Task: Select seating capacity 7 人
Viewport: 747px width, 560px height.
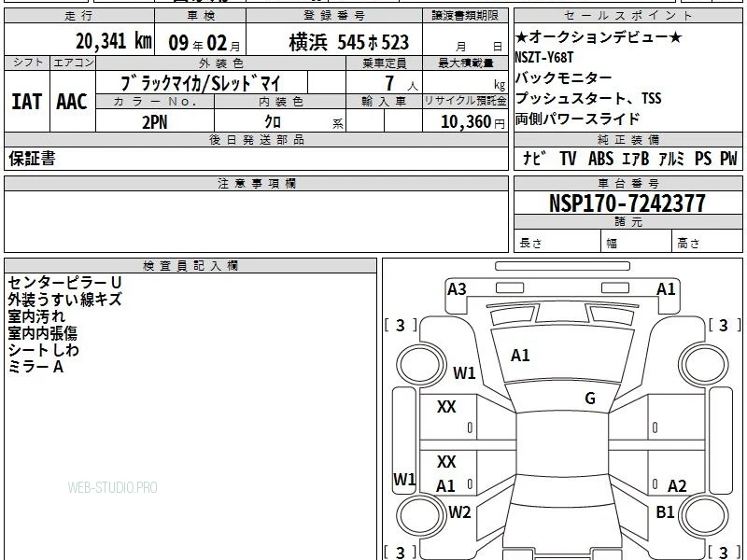Action: click(x=402, y=83)
